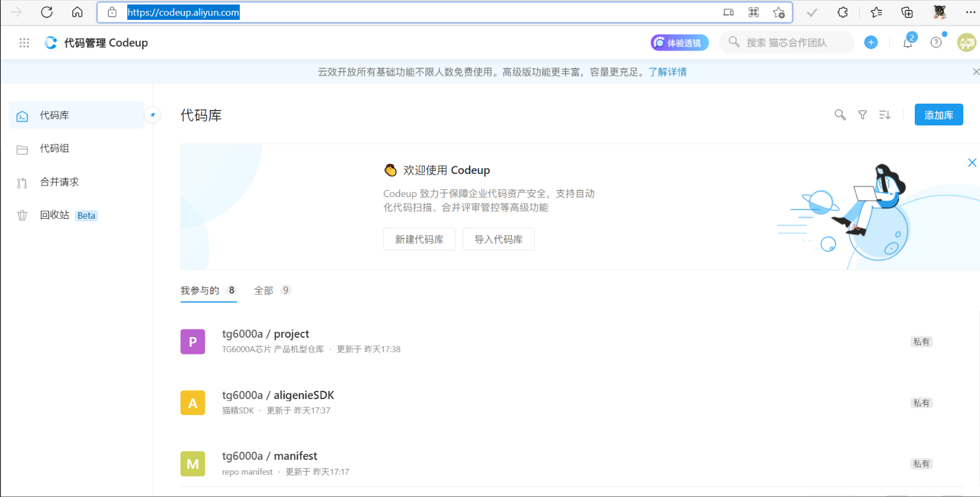The height and width of the screenshot is (497, 980).
Task: Open the app launcher grid icon
Action: pyautogui.click(x=24, y=43)
